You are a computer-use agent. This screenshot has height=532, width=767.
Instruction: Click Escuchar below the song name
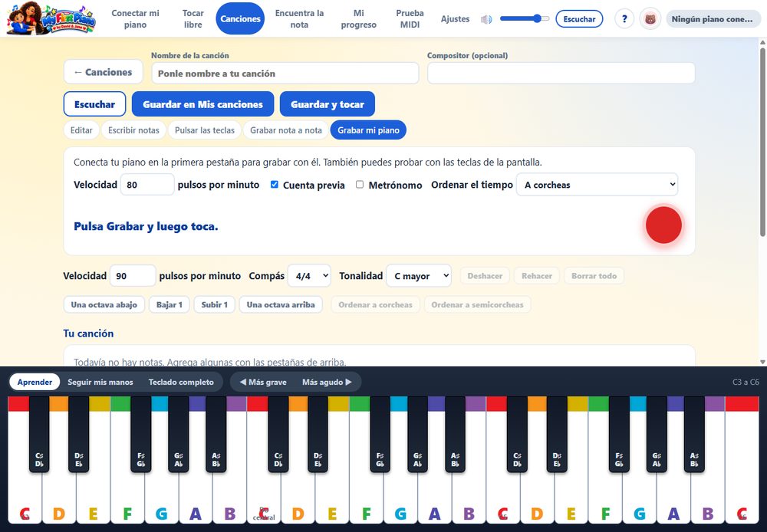pyautogui.click(x=94, y=104)
